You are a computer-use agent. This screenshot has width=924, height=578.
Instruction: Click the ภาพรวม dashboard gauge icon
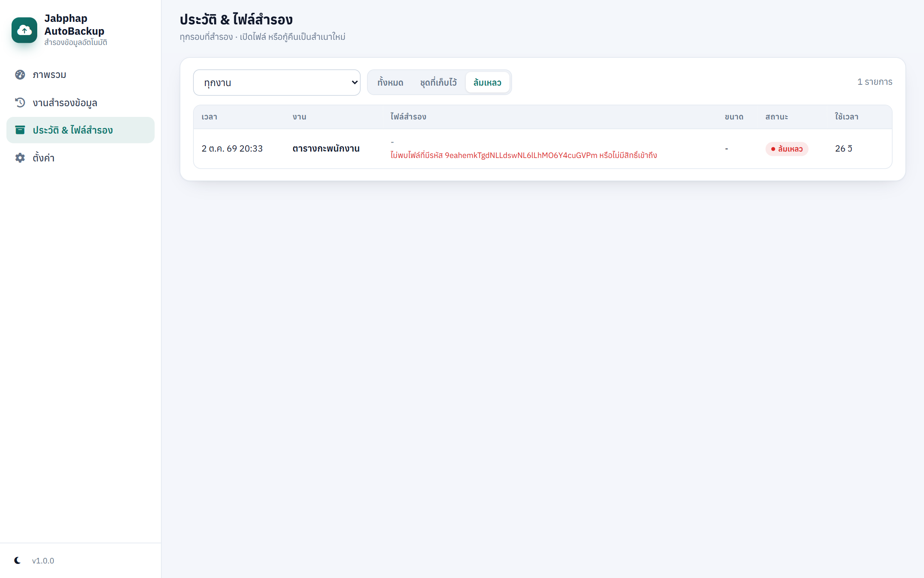[x=20, y=74]
